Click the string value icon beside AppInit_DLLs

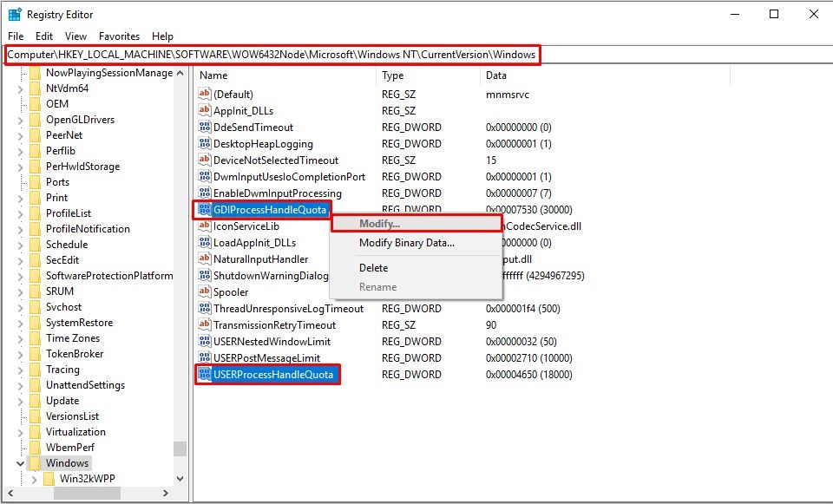point(205,110)
